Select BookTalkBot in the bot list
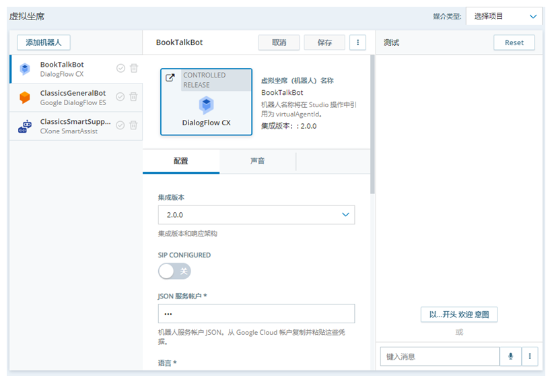Screen dimensions: 550x392 [x=76, y=69]
